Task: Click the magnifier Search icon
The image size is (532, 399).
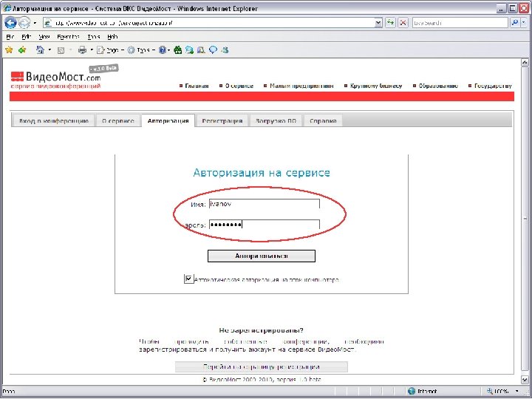Action: pos(515,23)
